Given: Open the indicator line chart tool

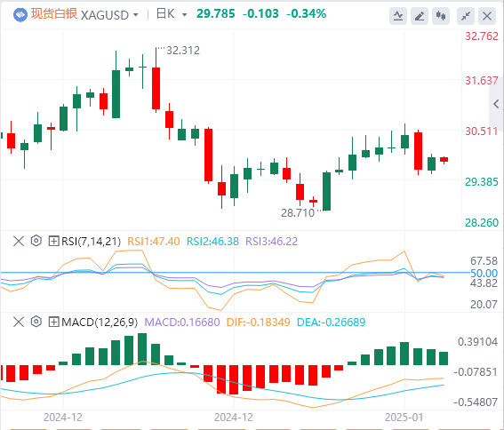Looking at the screenshot, I should tap(398, 16).
